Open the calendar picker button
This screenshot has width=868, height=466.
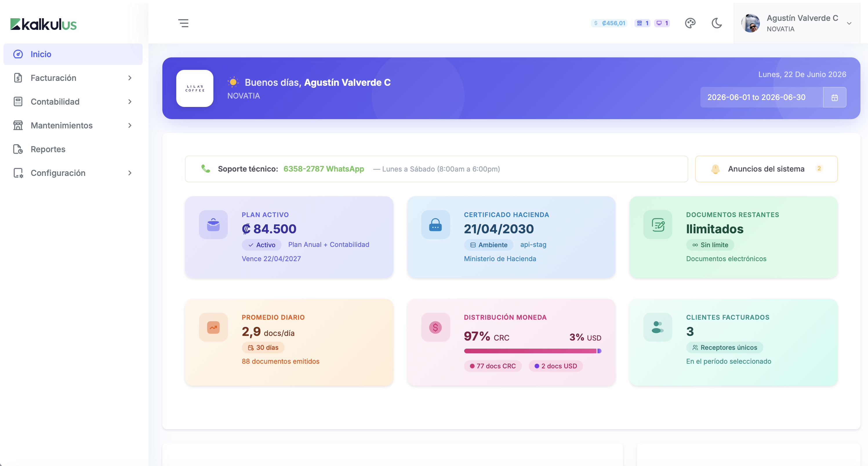[835, 97]
